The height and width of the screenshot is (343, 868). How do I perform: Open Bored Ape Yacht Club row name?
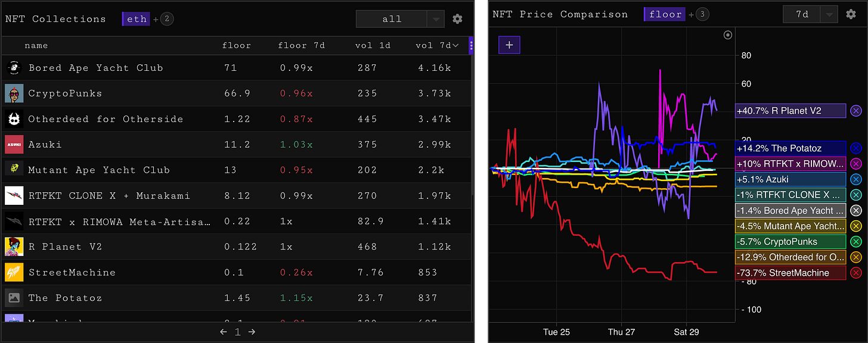[x=95, y=68]
